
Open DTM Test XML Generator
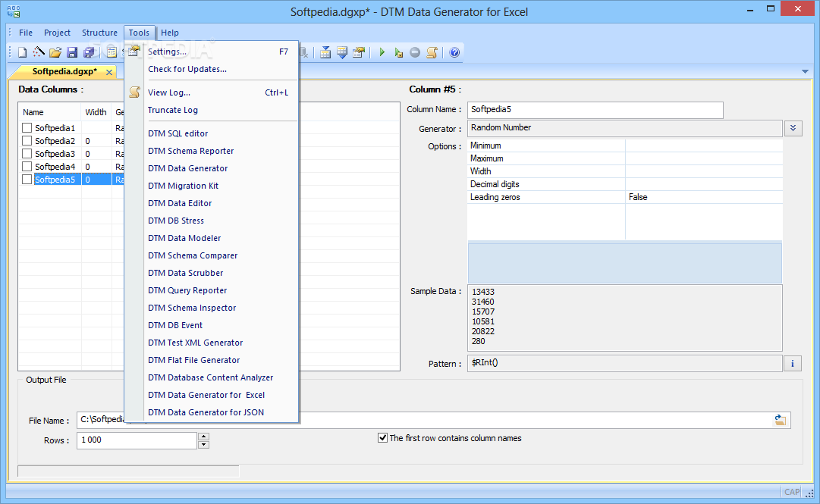[212, 342]
